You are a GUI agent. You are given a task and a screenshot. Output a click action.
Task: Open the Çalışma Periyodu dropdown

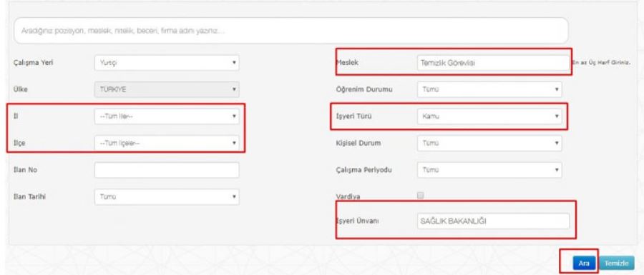click(489, 170)
